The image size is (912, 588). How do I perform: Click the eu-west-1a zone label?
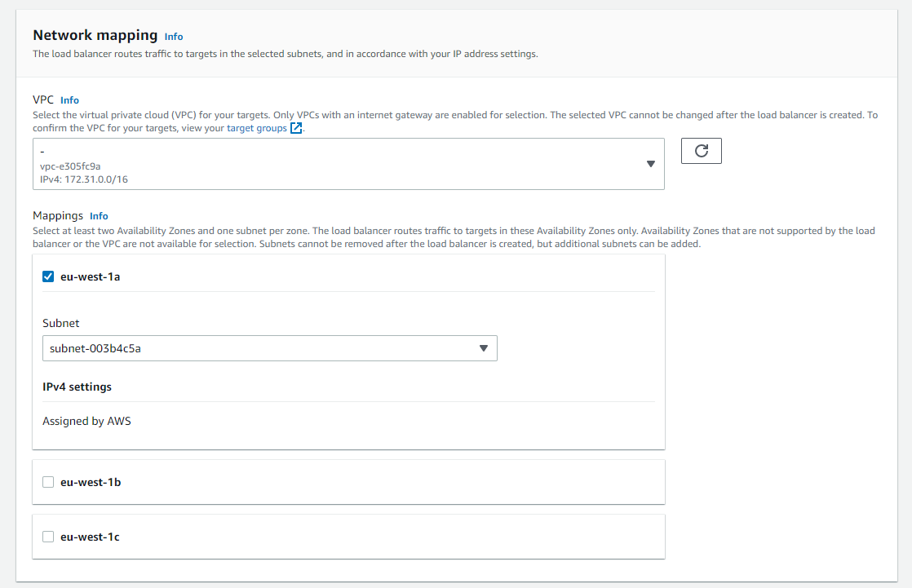pyautogui.click(x=91, y=276)
